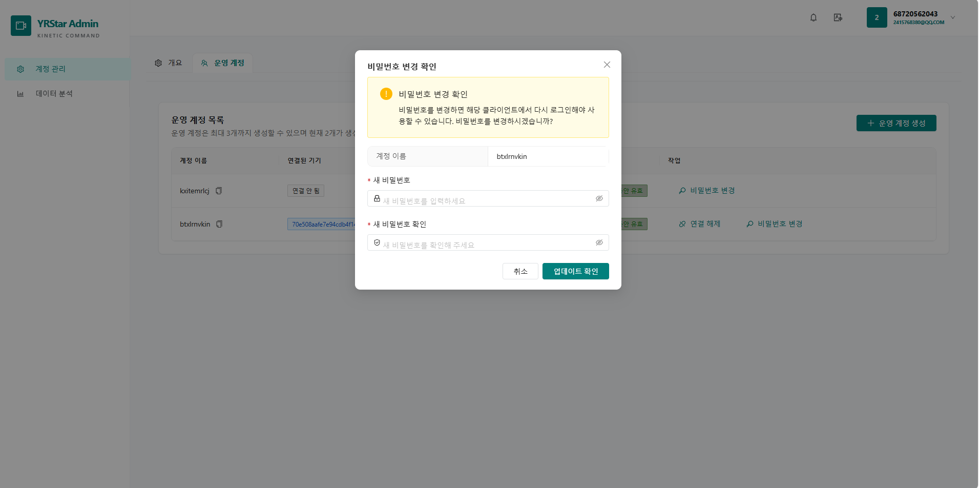Open the language translate icon

[x=838, y=17]
